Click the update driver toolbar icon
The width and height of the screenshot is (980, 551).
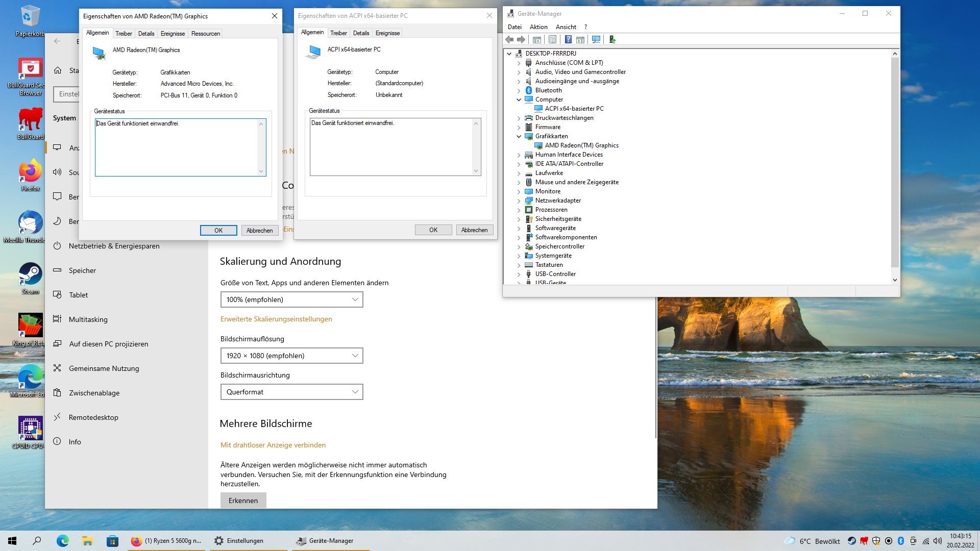pos(612,40)
